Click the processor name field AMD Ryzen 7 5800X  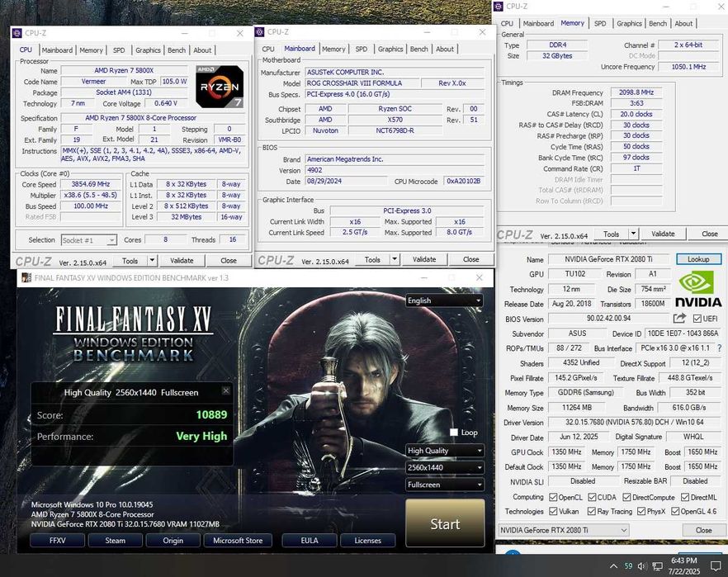click(x=124, y=70)
